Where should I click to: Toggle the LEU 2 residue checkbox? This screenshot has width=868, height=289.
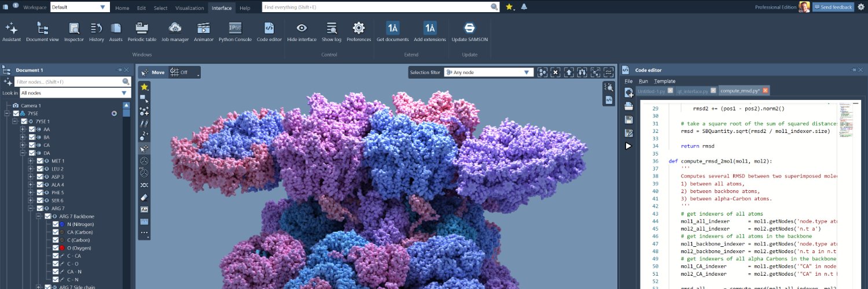click(40, 169)
